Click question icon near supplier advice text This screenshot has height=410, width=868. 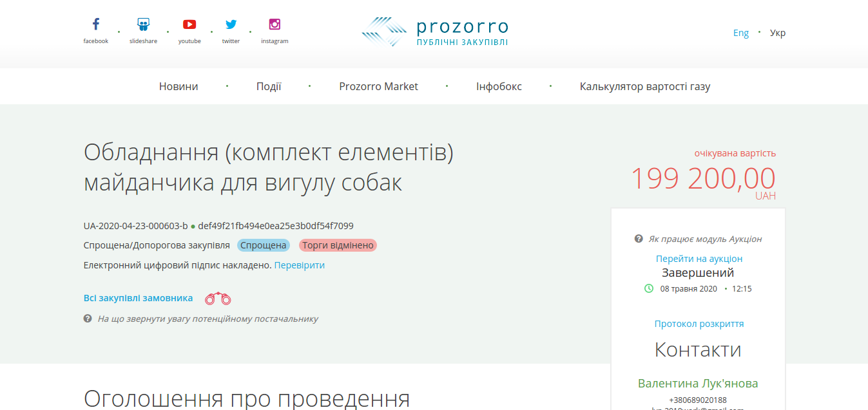(88, 319)
